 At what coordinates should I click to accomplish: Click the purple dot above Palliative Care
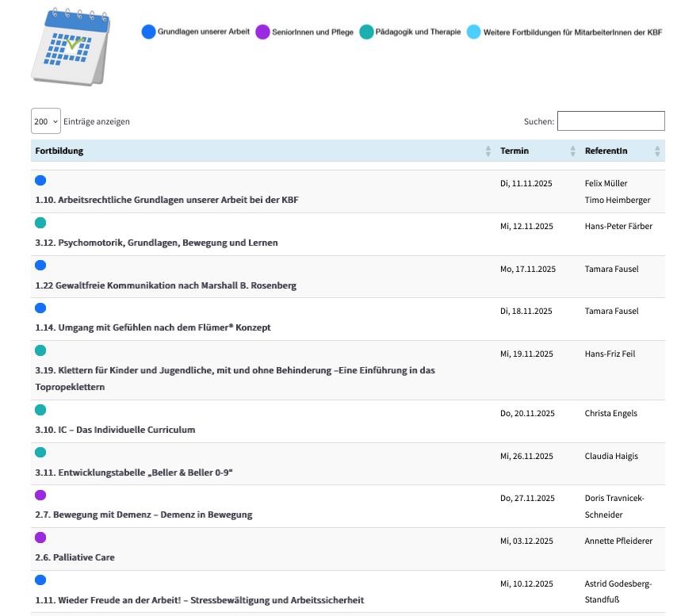point(41,538)
